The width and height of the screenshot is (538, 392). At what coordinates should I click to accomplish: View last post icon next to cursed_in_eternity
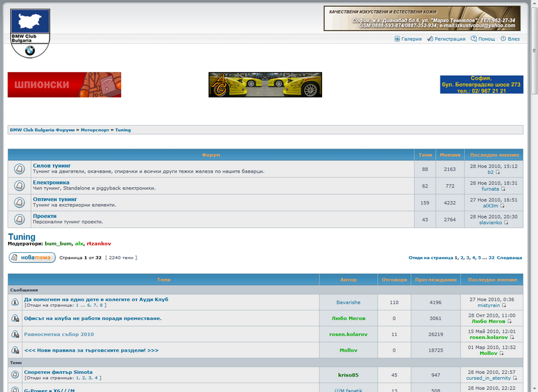tap(514, 378)
